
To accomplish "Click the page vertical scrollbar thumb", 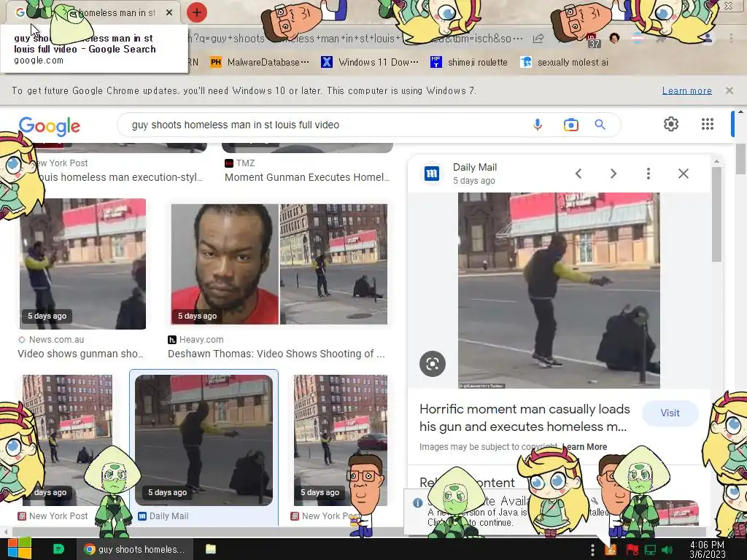I will (740, 158).
